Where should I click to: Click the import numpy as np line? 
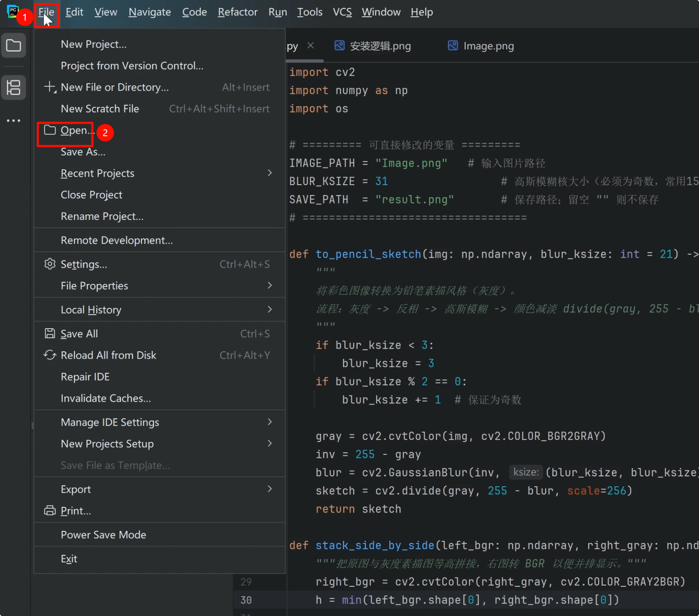click(348, 91)
